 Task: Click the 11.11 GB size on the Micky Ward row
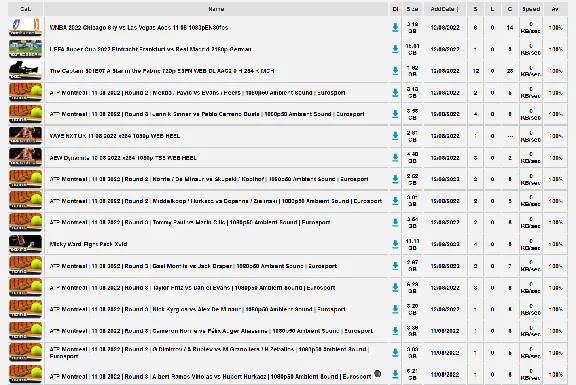412,244
